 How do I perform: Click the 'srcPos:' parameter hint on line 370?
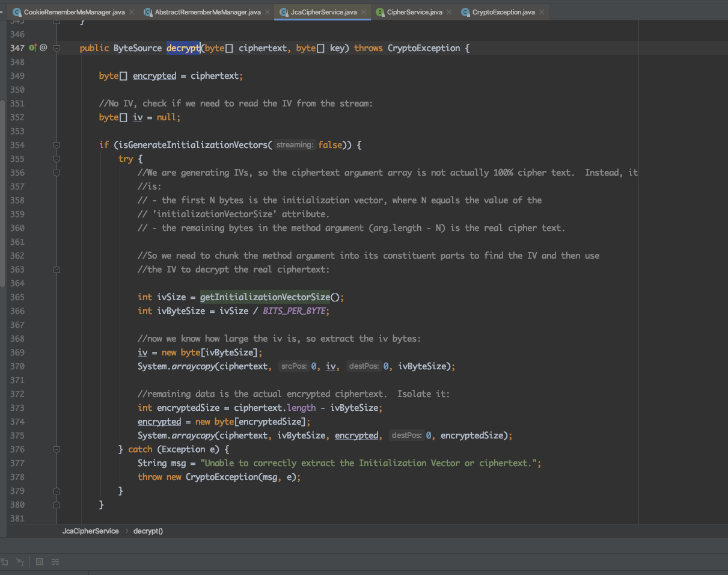click(x=294, y=366)
